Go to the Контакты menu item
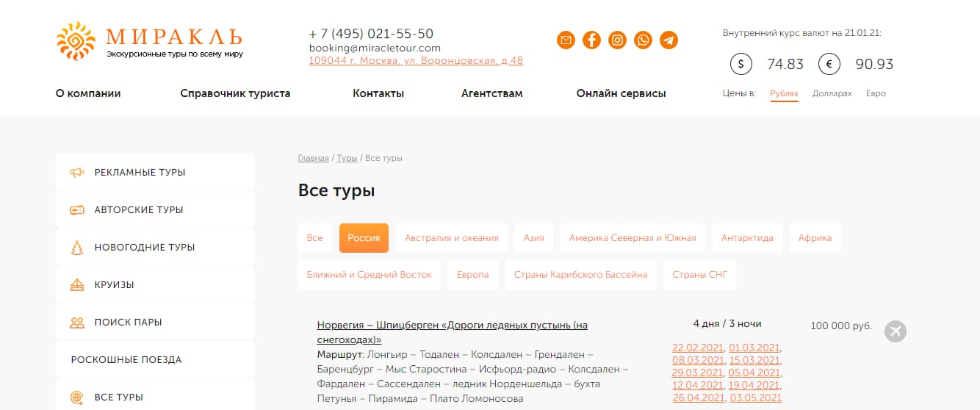Image resolution: width=980 pixels, height=410 pixels. click(x=378, y=93)
